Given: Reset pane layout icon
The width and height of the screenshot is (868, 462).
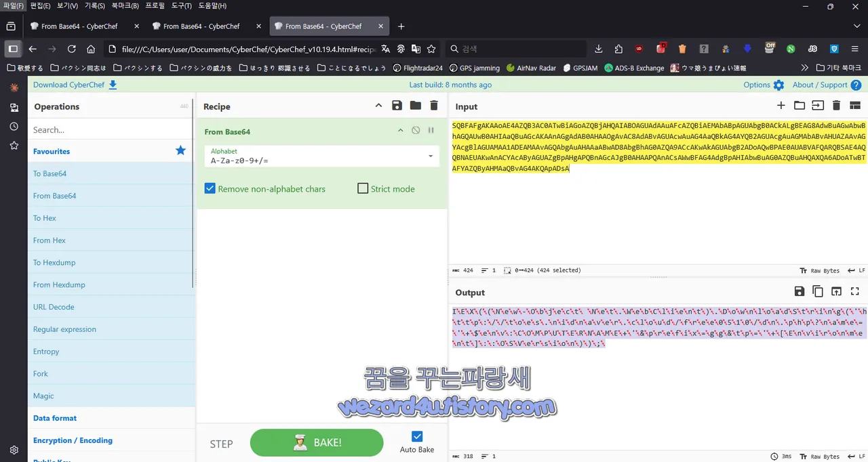Looking at the screenshot, I should 855,106.
